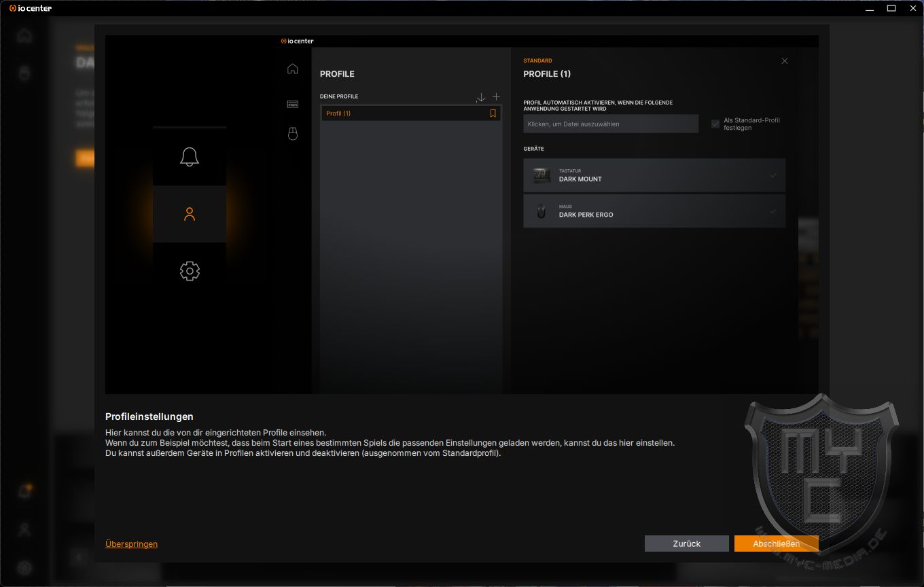
Task: Click the Überspringen link
Action: point(131,544)
